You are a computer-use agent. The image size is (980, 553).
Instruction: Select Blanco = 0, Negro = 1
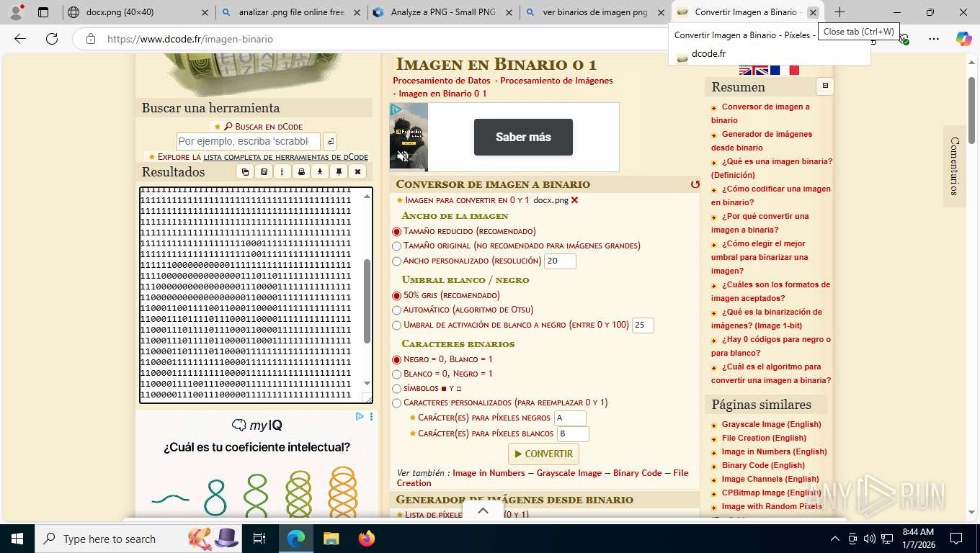396,374
